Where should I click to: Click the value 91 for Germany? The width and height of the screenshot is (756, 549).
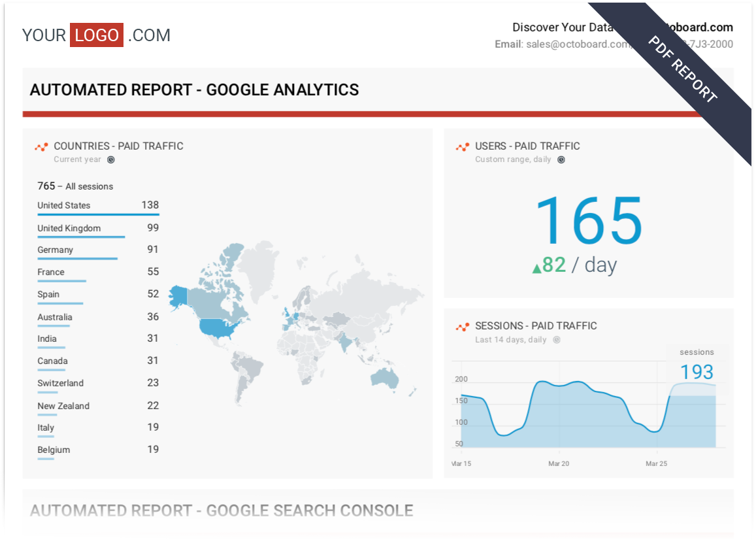[153, 250]
